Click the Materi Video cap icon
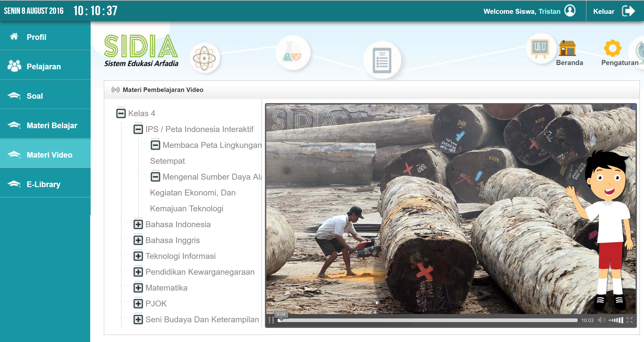 point(14,154)
